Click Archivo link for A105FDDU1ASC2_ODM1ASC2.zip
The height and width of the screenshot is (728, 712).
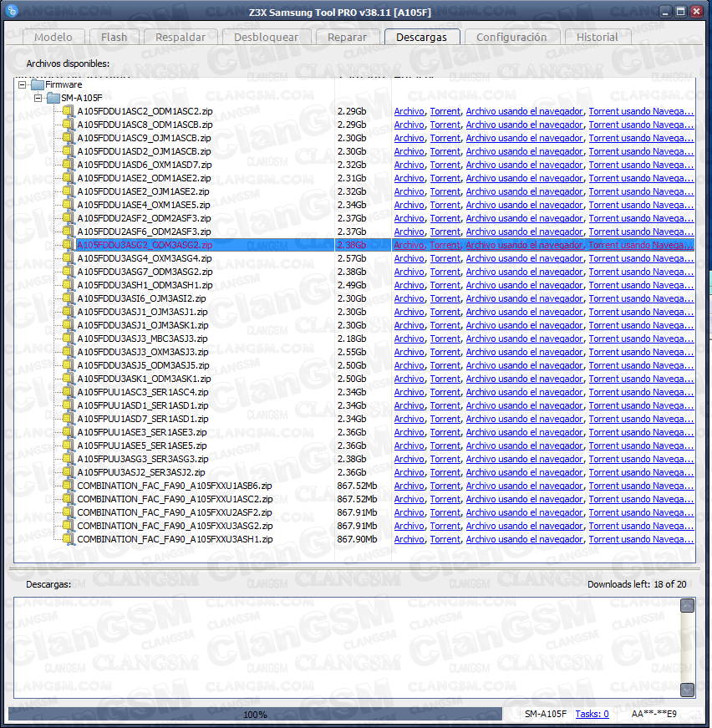point(409,111)
